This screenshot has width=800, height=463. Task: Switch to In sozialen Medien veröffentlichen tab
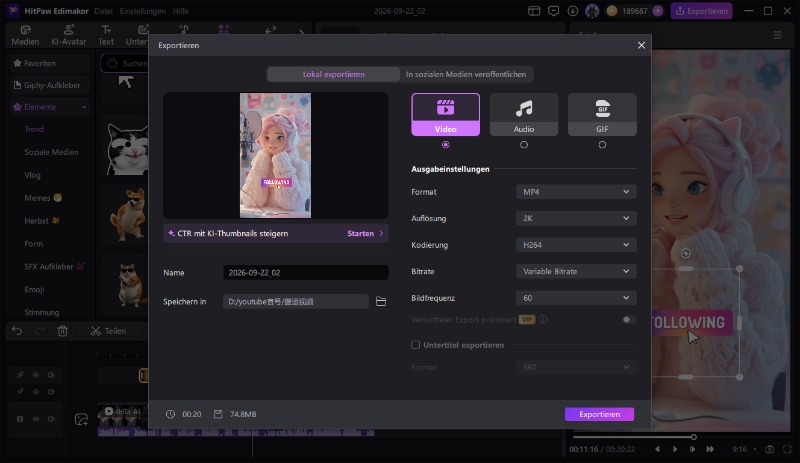(x=466, y=74)
